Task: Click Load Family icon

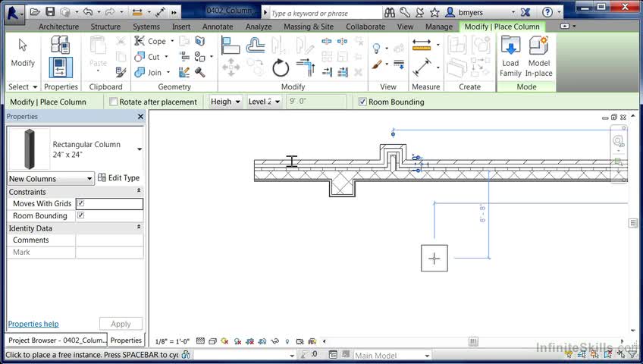Action: point(510,57)
